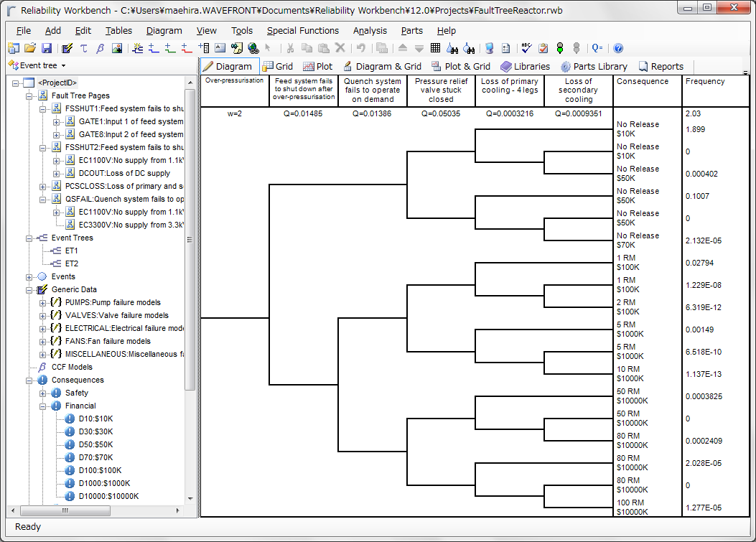Click the tree panel scroll down arrow
Viewport: 756px width, 542px height.
pyautogui.click(x=190, y=499)
